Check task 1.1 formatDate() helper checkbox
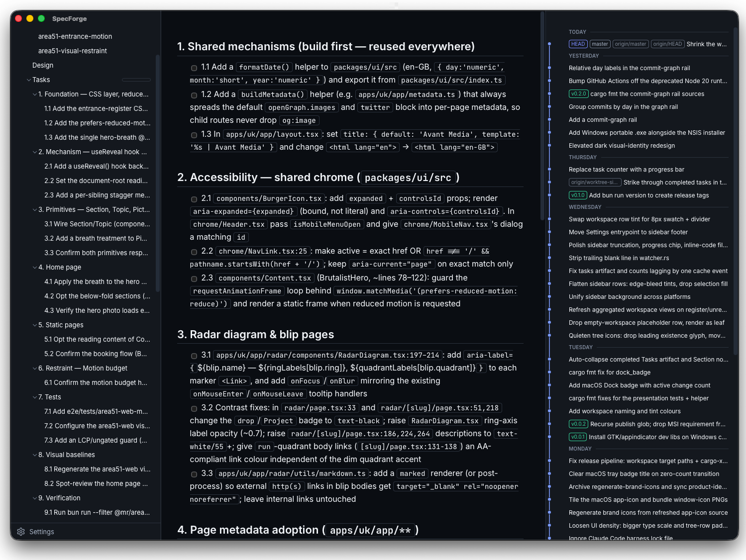The width and height of the screenshot is (746, 560). (194, 68)
